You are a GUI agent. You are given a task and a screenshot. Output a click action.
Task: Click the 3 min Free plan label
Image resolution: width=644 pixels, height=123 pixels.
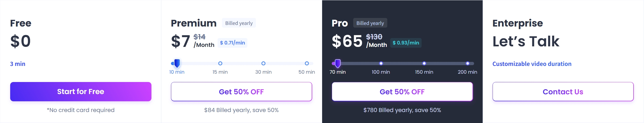click(18, 64)
